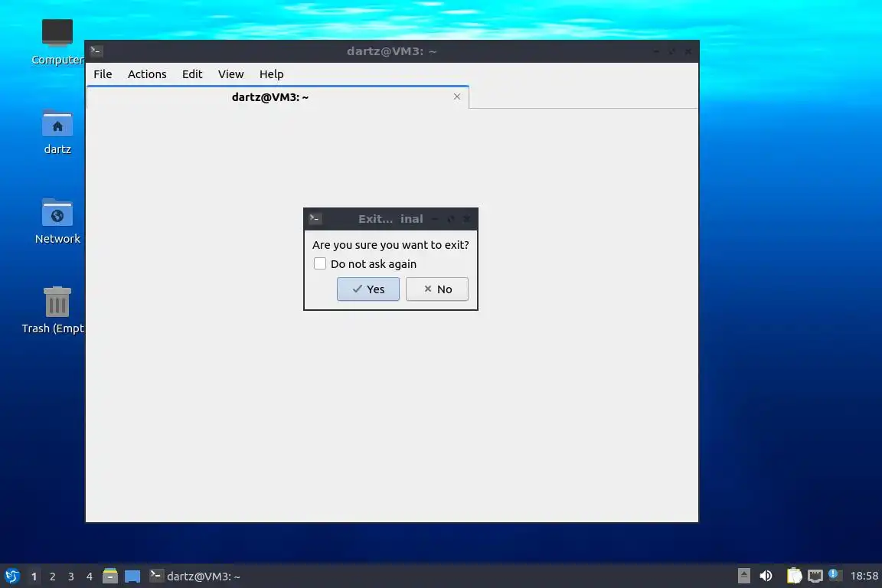Open the Computer desktop icon
The image size is (882, 588).
click(x=57, y=41)
